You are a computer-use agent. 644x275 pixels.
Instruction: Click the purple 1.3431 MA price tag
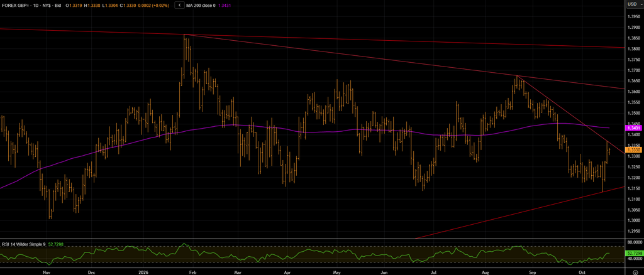[633, 128]
